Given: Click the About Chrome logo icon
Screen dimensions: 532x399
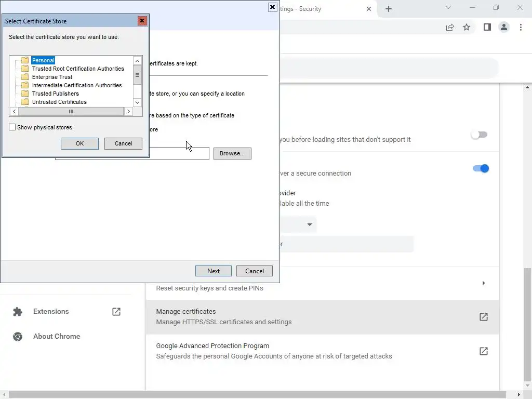Looking at the screenshot, I should coord(18,336).
